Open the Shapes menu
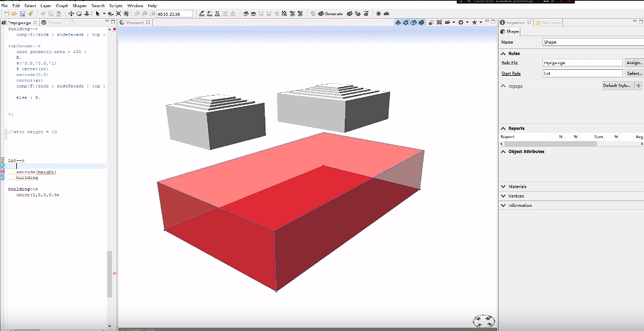644x331 pixels. [x=79, y=5]
